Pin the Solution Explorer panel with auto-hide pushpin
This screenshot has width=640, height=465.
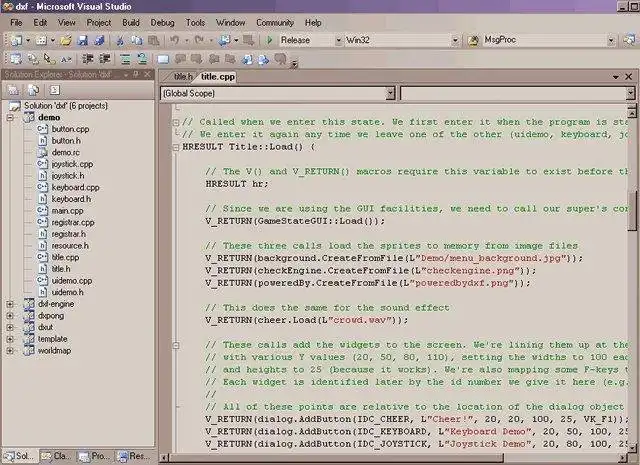[x=136, y=74]
